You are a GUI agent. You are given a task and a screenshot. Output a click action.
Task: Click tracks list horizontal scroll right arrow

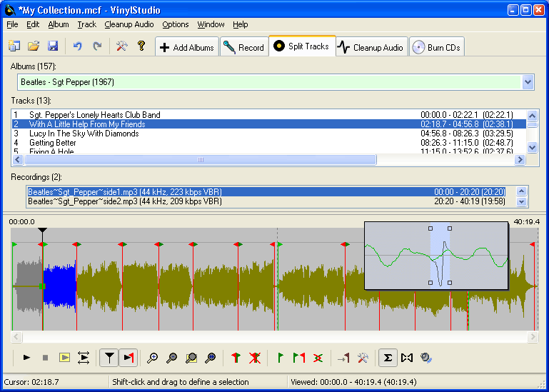(520, 160)
